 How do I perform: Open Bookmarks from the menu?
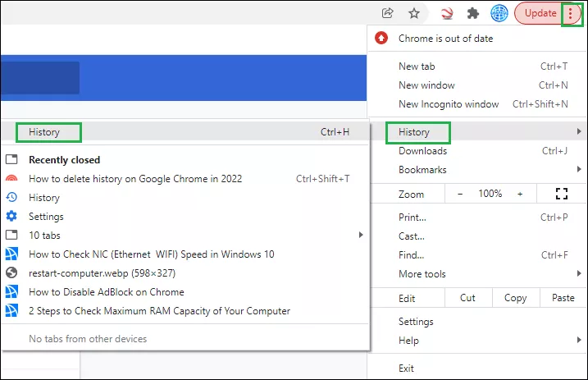coord(477,170)
